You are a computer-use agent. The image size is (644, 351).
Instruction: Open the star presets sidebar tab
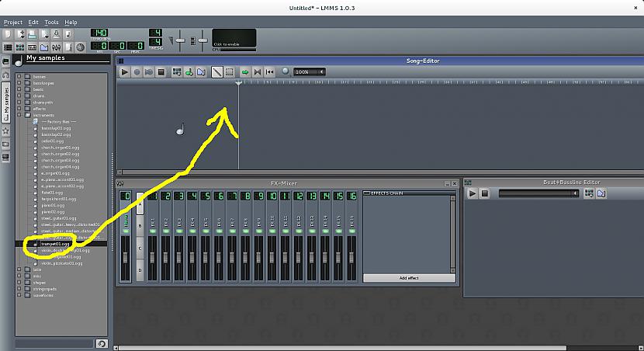pos(5,131)
